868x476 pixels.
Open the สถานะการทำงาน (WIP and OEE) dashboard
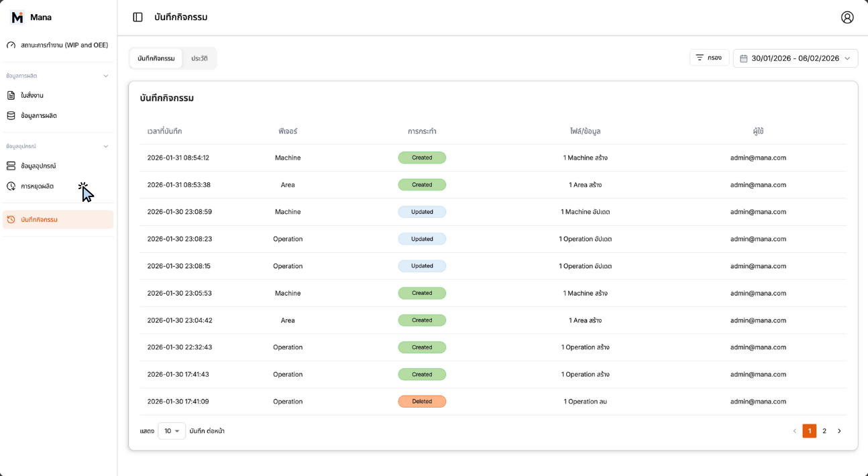pyautogui.click(x=57, y=45)
